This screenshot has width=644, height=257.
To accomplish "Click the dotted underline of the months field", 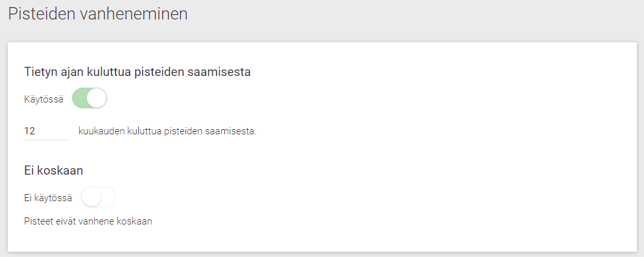I will pyautogui.click(x=47, y=140).
